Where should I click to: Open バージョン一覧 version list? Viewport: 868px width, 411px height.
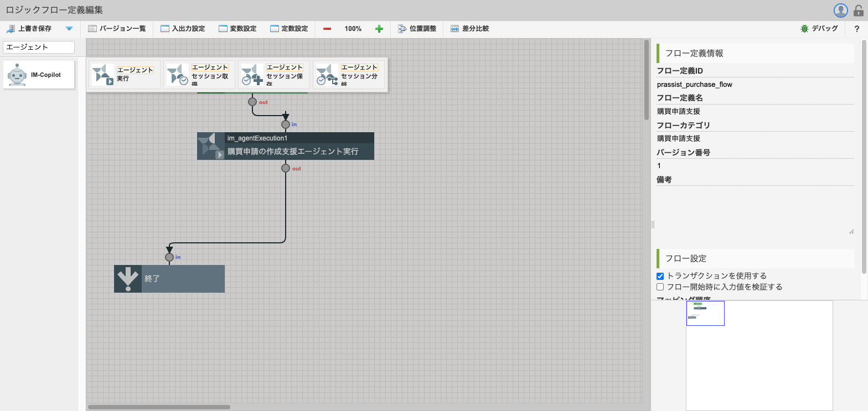[x=117, y=29]
